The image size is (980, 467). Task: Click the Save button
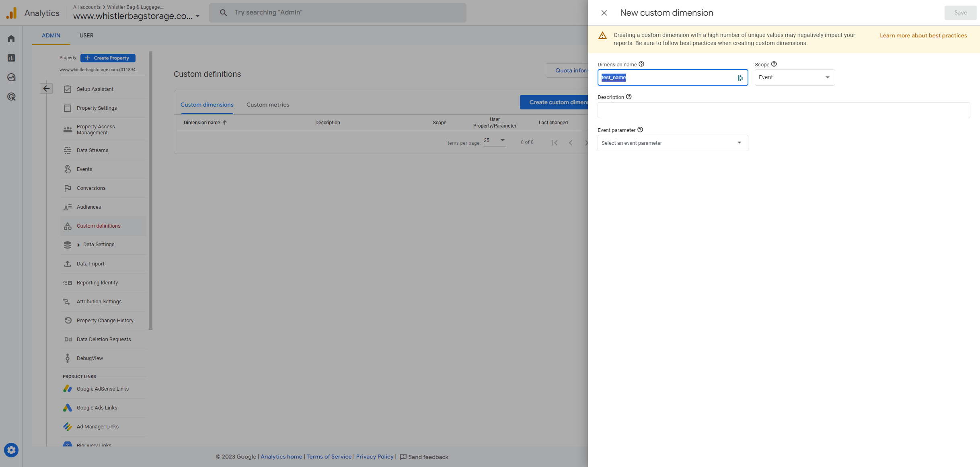[x=960, y=13]
